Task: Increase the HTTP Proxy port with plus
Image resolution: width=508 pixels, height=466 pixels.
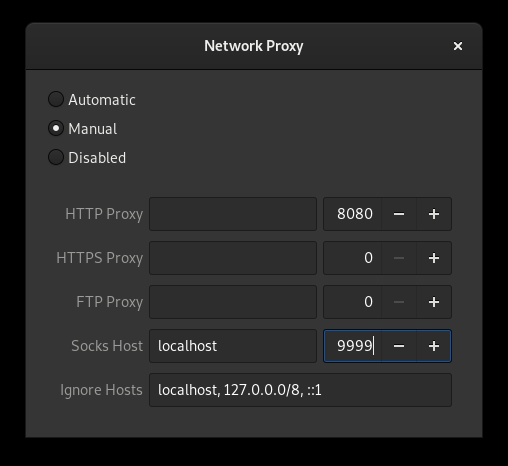Action: click(x=434, y=214)
